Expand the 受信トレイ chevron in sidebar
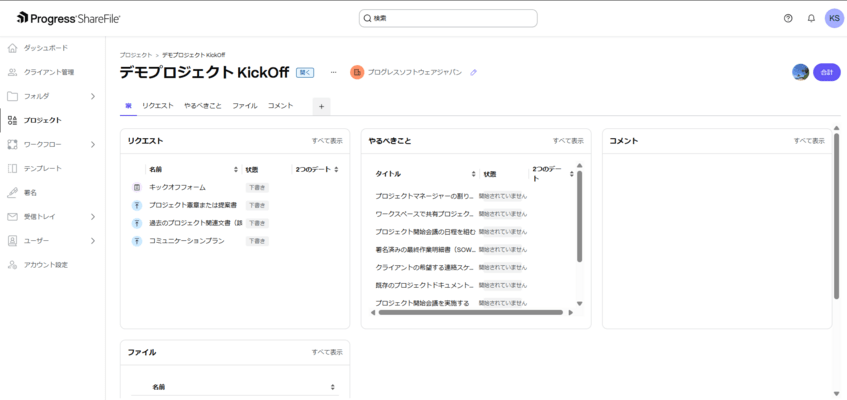The height and width of the screenshot is (400, 847). tap(93, 217)
